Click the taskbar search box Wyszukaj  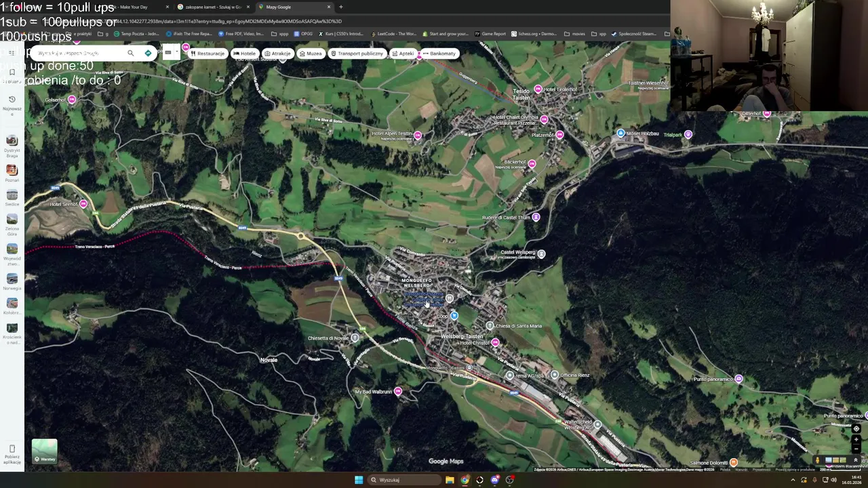click(405, 480)
